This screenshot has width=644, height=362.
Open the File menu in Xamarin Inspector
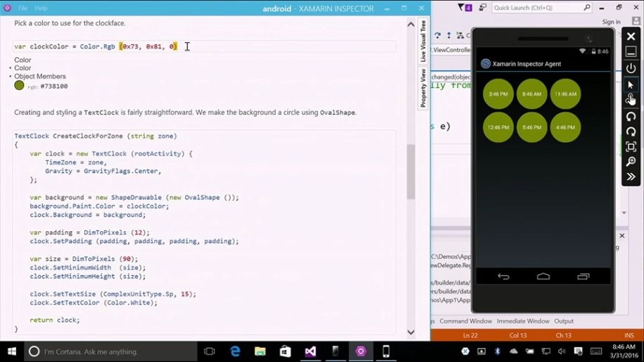coord(23,8)
